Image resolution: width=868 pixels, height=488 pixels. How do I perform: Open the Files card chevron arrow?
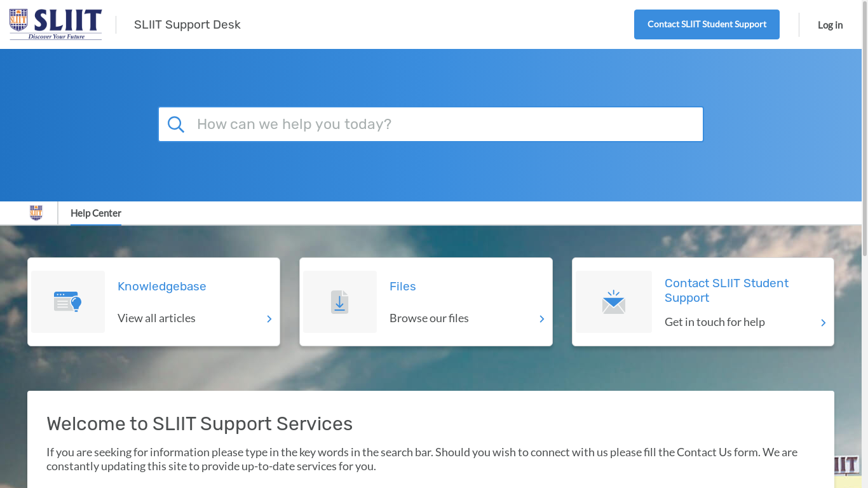click(542, 319)
